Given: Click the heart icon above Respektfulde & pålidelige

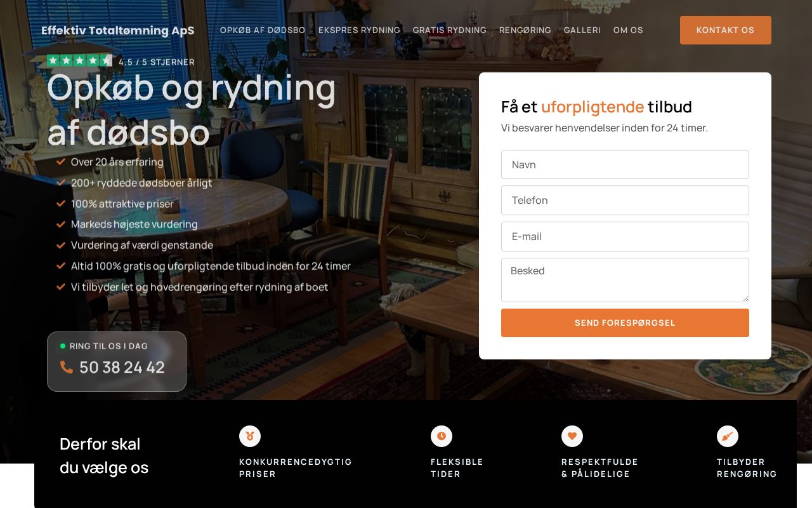Looking at the screenshot, I should pyautogui.click(x=572, y=436).
